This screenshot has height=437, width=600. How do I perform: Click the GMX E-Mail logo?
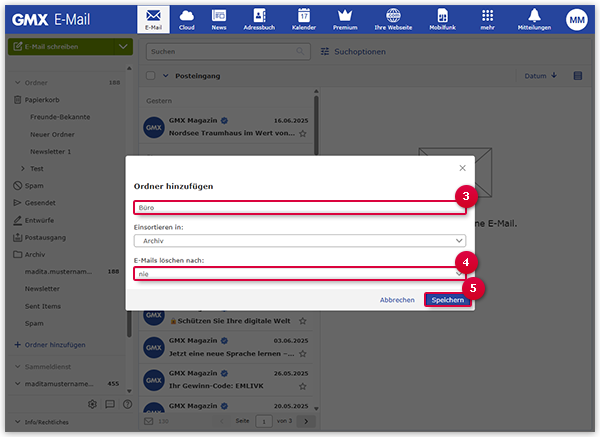pyautogui.click(x=51, y=20)
